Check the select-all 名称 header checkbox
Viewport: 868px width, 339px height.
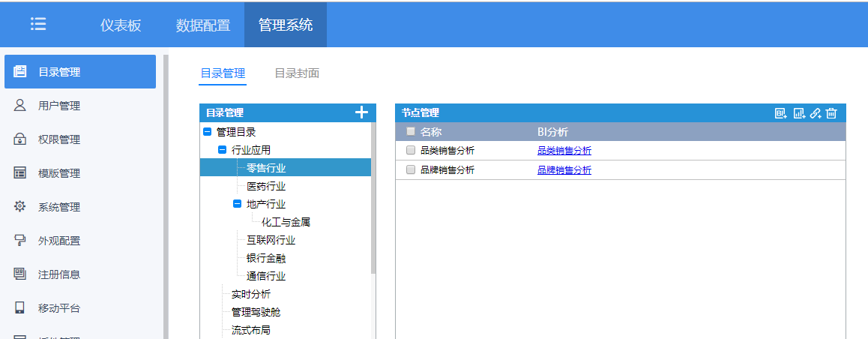(x=410, y=131)
